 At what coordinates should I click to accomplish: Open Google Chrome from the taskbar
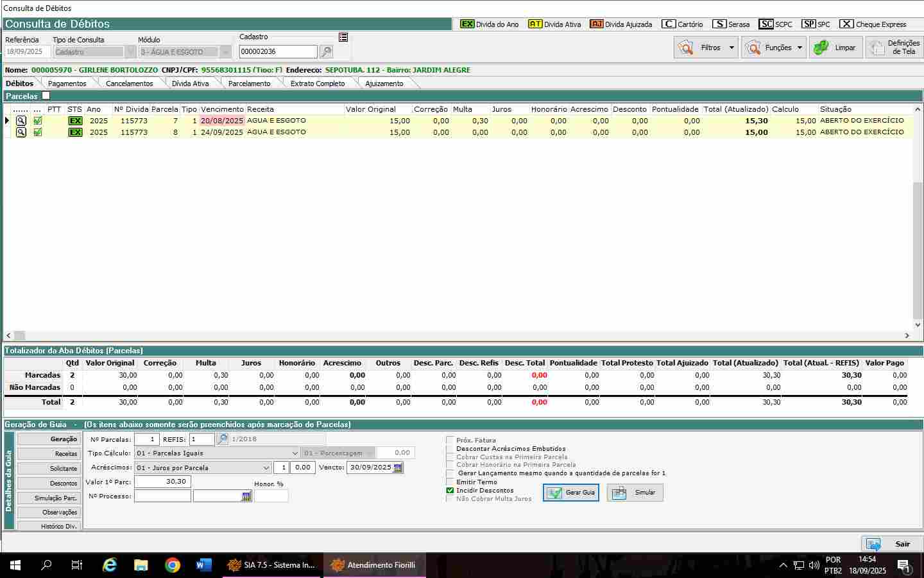point(172,565)
